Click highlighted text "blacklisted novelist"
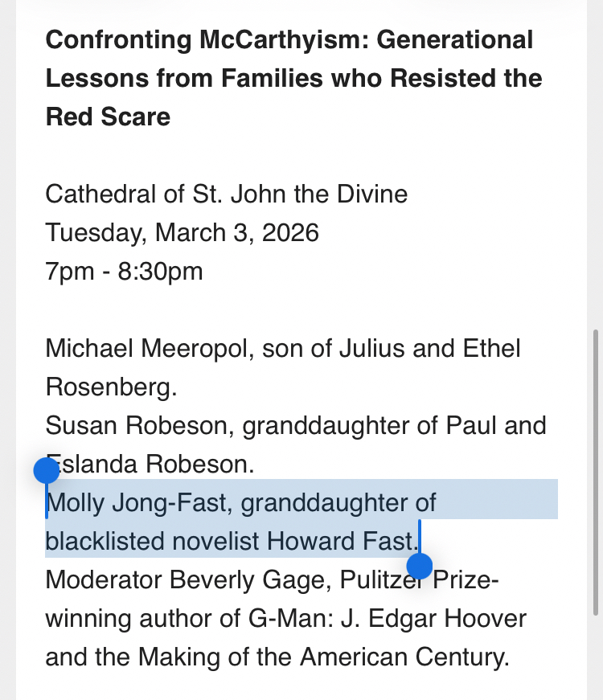Viewport: 603px width, 700px height. 164,541
